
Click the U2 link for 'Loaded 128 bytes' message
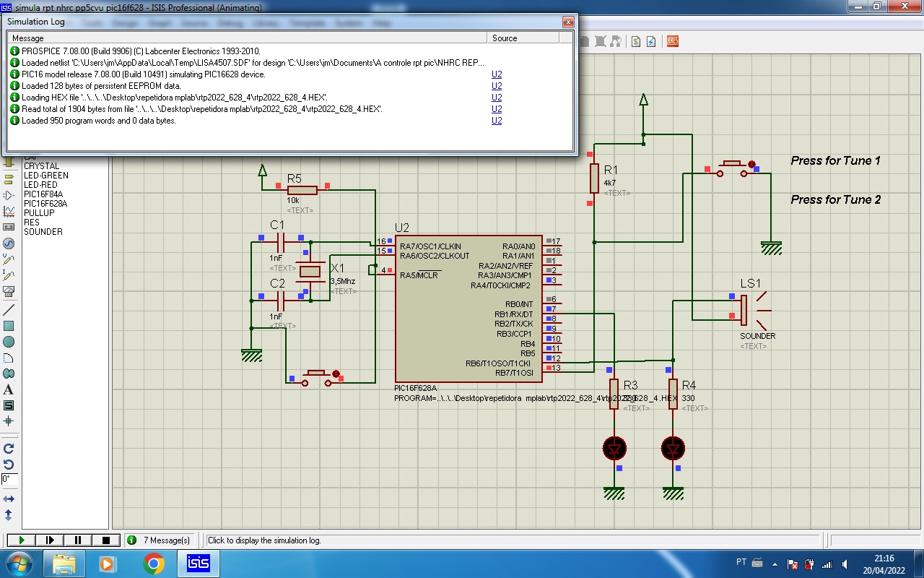pos(497,86)
